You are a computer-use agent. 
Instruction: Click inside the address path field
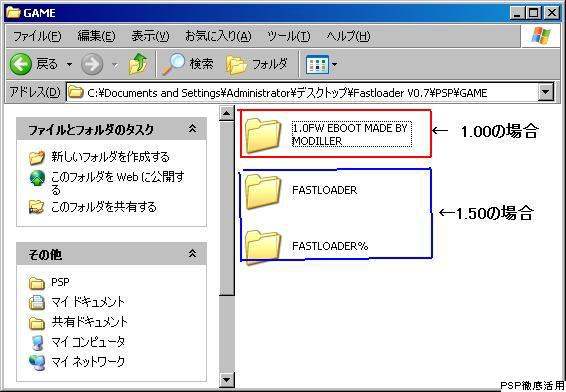pos(302,92)
